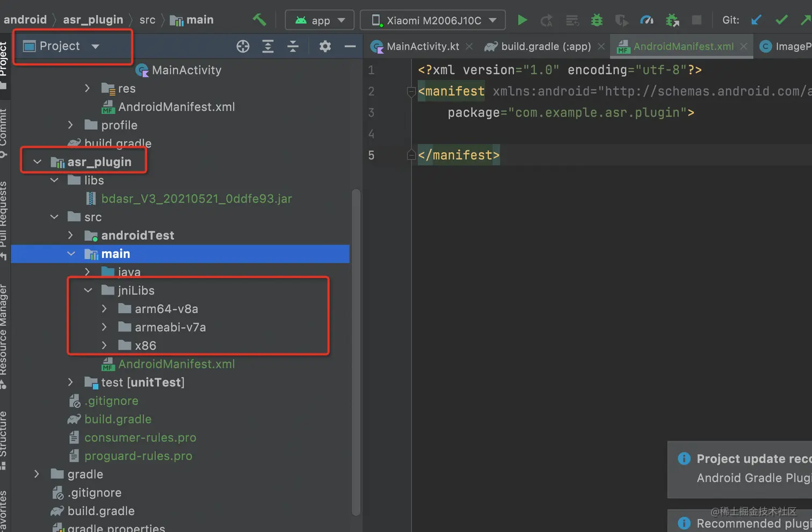Expand the gradle folder

click(x=37, y=474)
